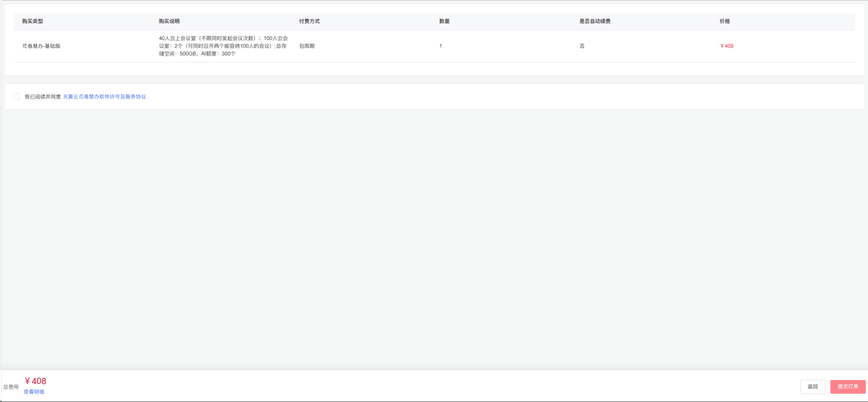Click the 购买说明 column header

pyautogui.click(x=169, y=21)
